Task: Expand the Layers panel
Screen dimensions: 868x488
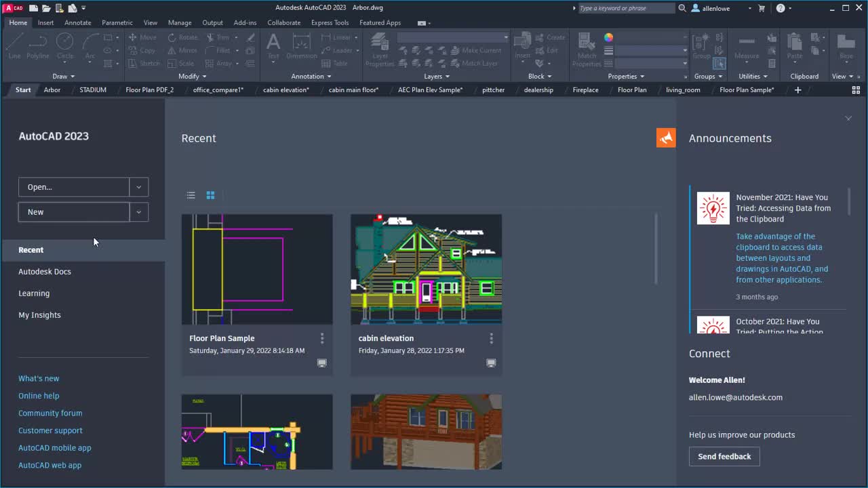Action: click(x=436, y=76)
